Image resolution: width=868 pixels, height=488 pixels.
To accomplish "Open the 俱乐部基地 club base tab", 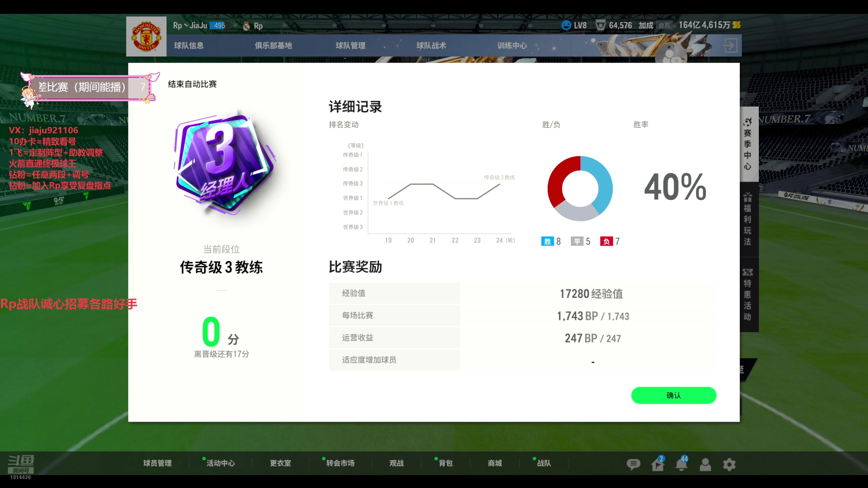I will pyautogui.click(x=273, y=45).
